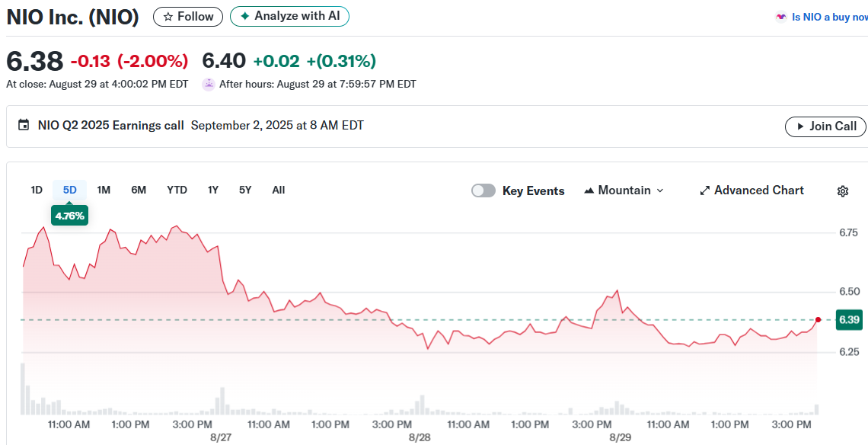Open the chart settings gear icon

tap(843, 191)
